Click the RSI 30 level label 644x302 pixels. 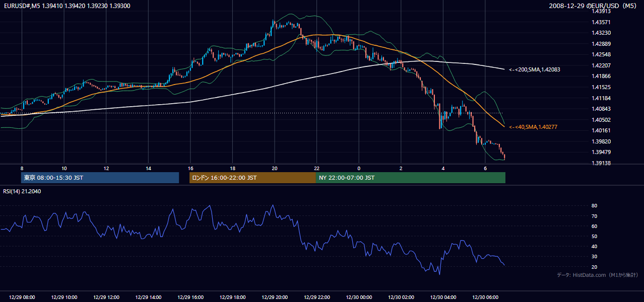point(594,257)
